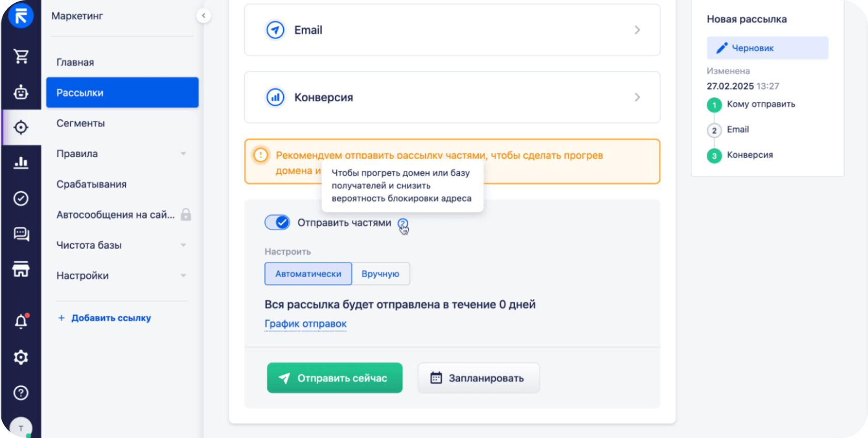Switch setup mode to Вручную
This screenshot has height=438, width=868.
(380, 274)
